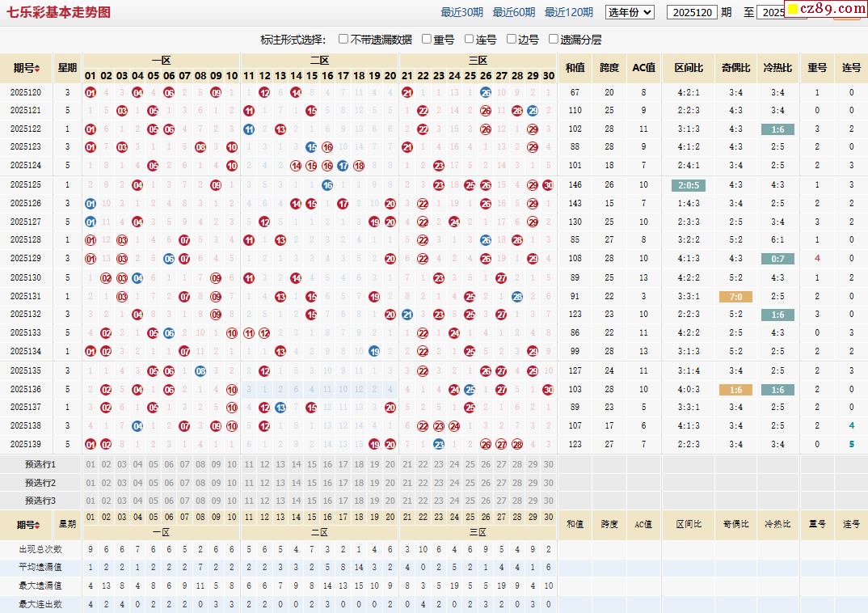Click blue ball 08 in row 2025135
868x613 pixels.
(x=200, y=371)
